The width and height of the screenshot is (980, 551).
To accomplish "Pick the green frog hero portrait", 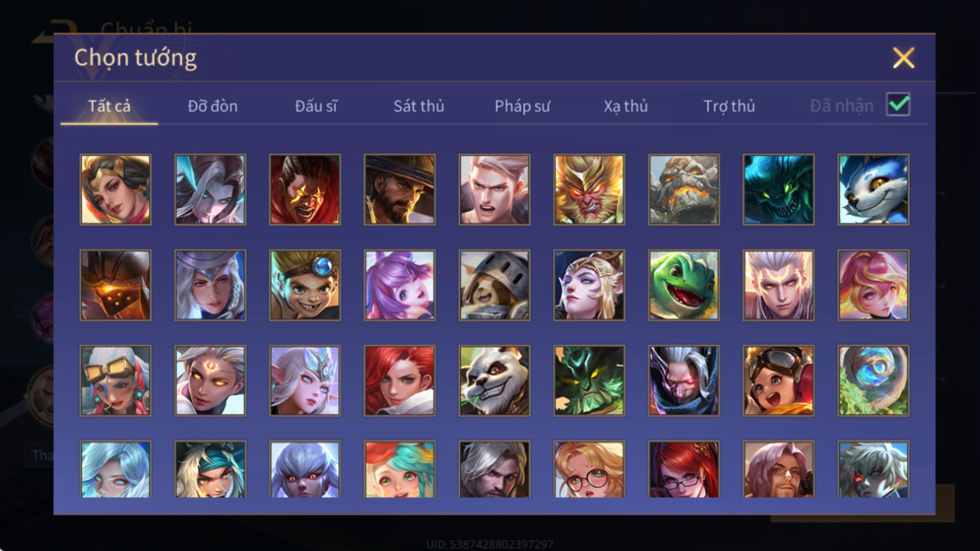I will [683, 285].
